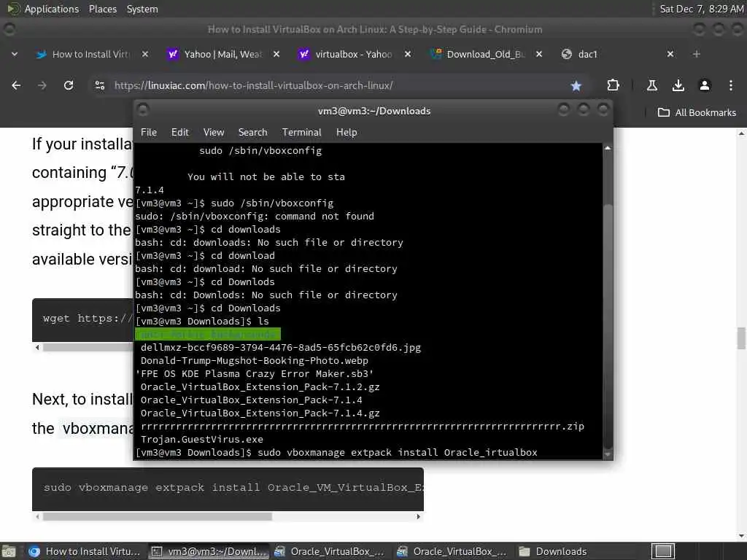Click the terminal vertical scrollbar thumb

tap(608, 326)
